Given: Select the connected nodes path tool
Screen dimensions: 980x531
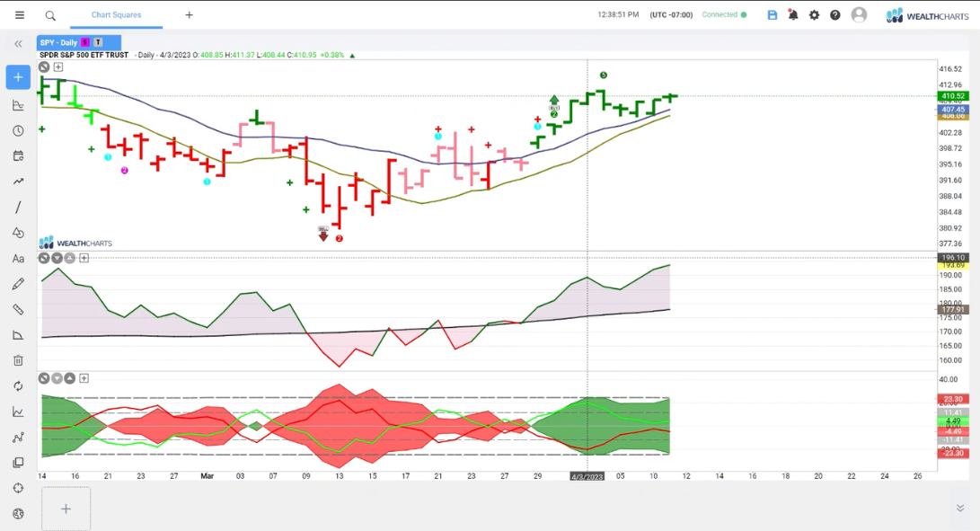Looking at the screenshot, I should (18, 438).
